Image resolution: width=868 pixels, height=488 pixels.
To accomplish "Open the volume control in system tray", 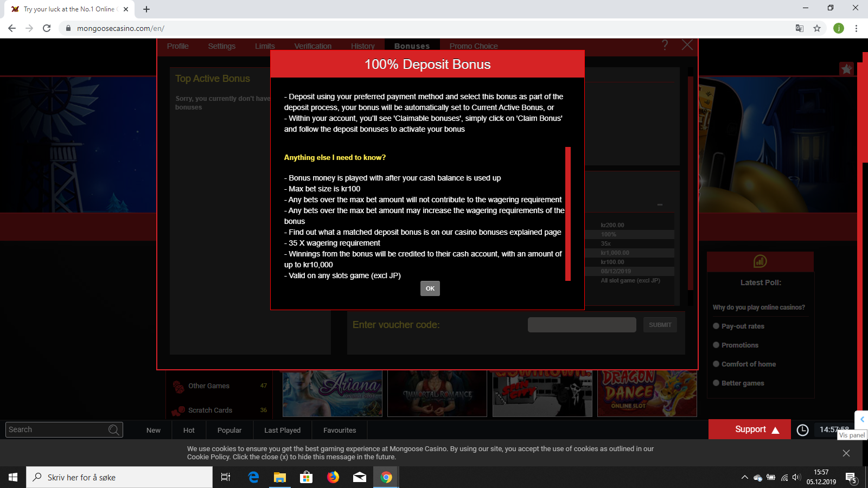I will pos(796,477).
